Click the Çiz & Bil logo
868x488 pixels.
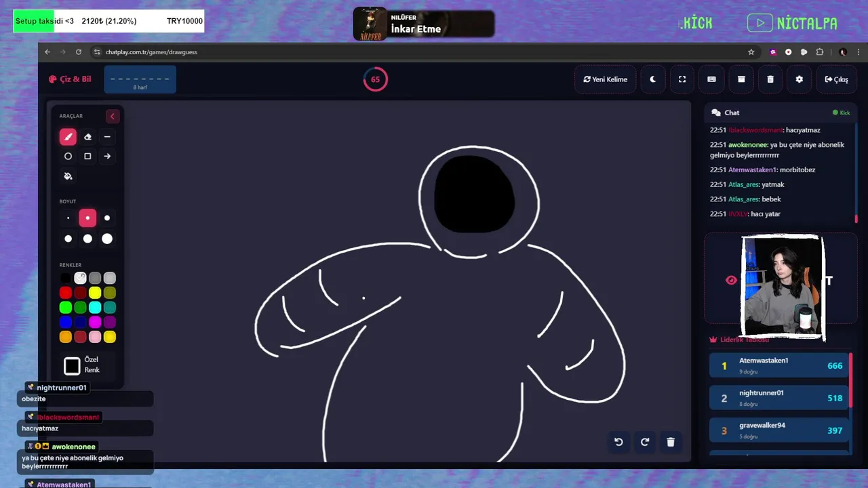tap(70, 79)
